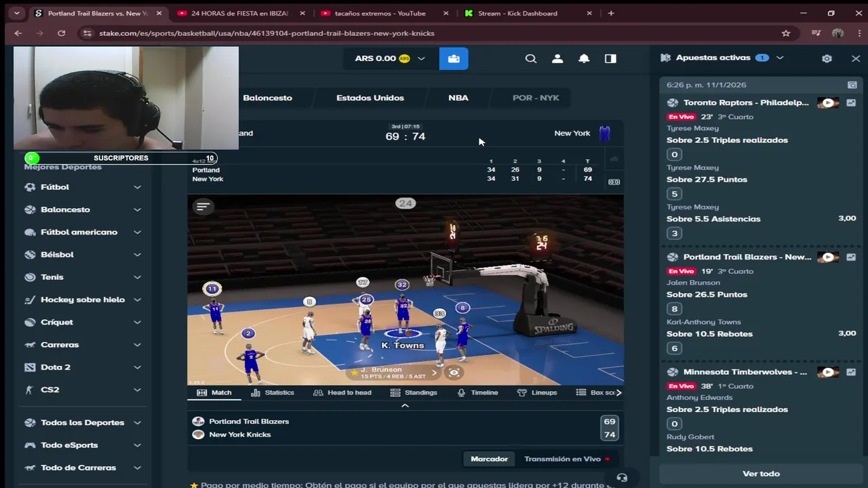Open the browser extensions icon

pos(816,33)
